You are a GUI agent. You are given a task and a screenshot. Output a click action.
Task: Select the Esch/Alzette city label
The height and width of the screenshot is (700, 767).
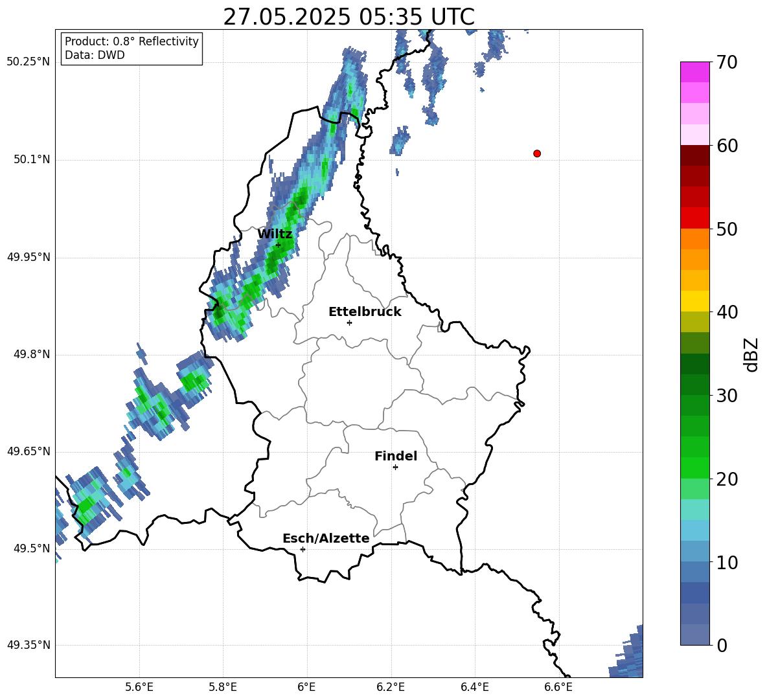326,538
